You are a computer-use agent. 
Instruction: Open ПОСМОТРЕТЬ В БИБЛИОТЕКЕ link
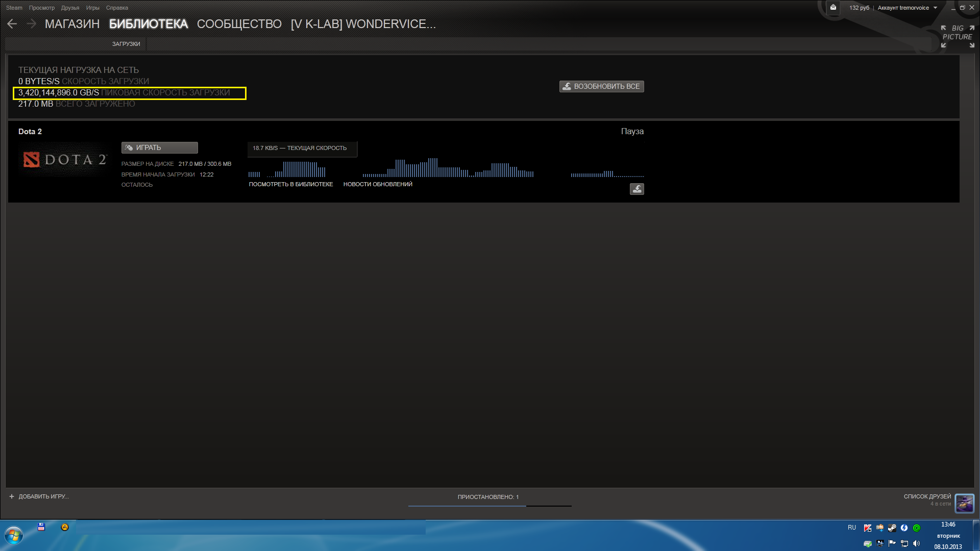(291, 184)
